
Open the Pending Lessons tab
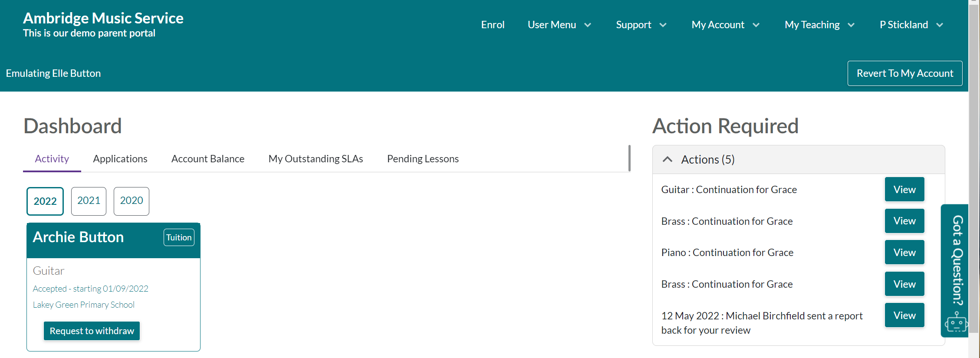[423, 159]
